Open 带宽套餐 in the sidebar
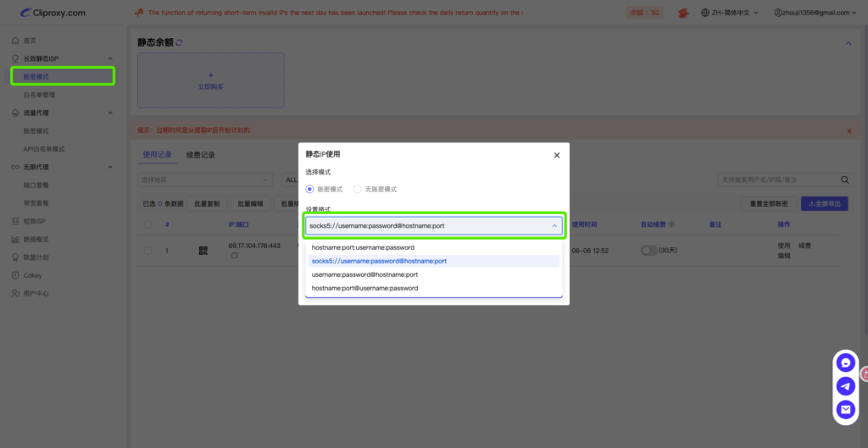 tap(36, 203)
